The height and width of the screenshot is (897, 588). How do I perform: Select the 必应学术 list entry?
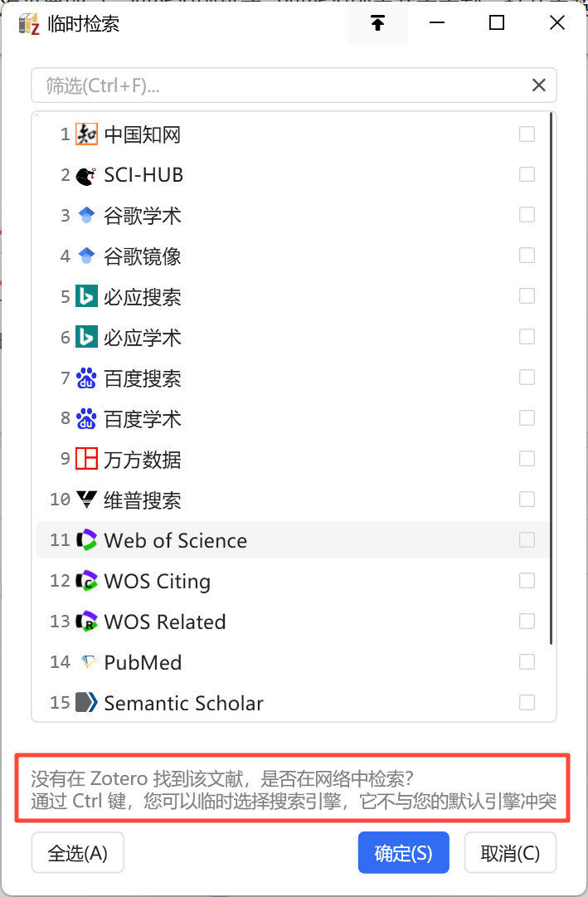(292, 337)
